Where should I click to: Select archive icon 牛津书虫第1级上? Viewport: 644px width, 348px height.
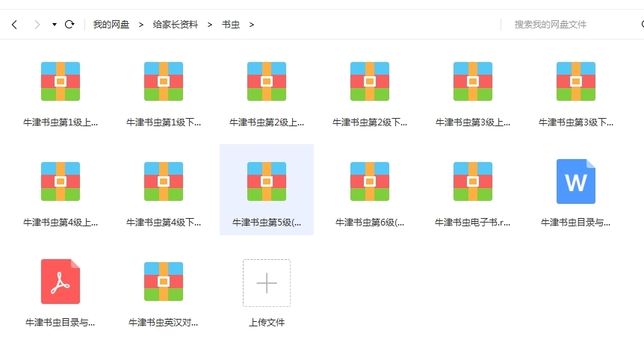61,81
